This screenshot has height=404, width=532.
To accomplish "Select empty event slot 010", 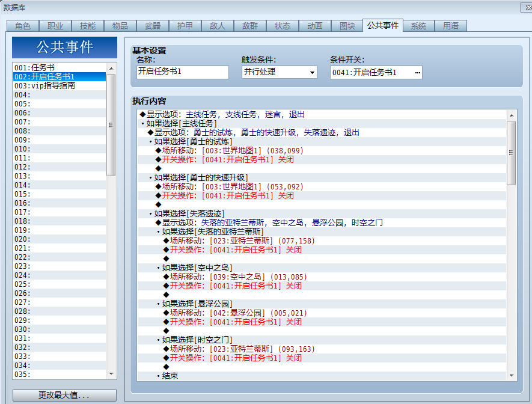I will click(60, 149).
